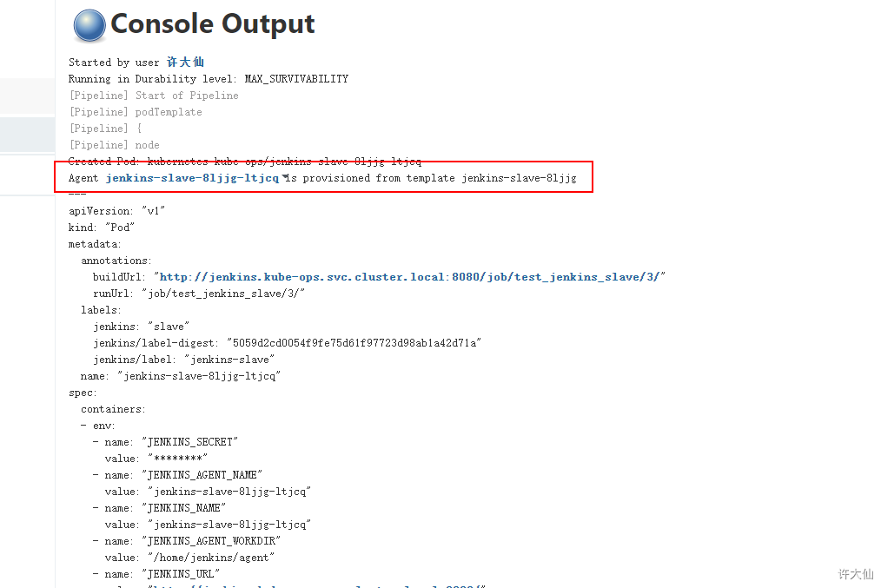Click the kind: "Pod" line
The width and height of the screenshot is (881, 588).
click(x=102, y=228)
